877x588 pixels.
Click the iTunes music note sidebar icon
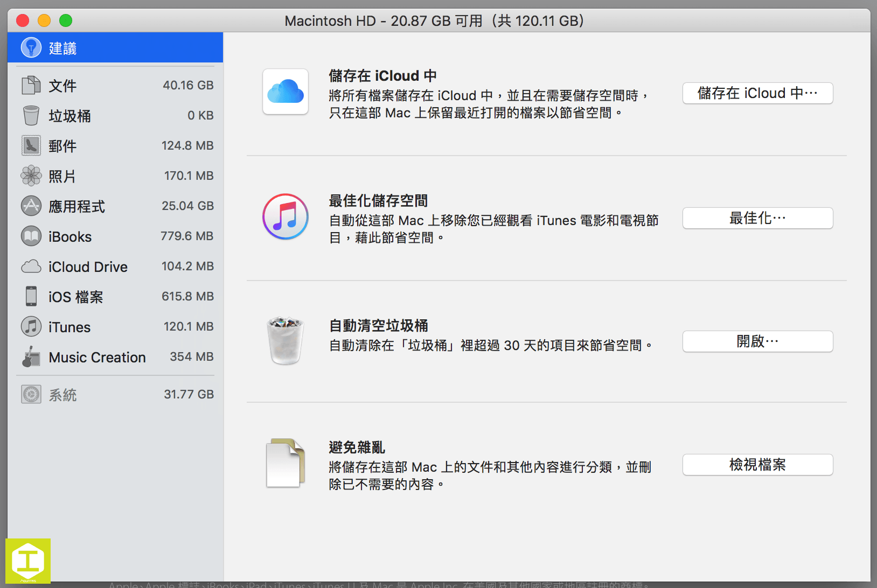(31, 326)
